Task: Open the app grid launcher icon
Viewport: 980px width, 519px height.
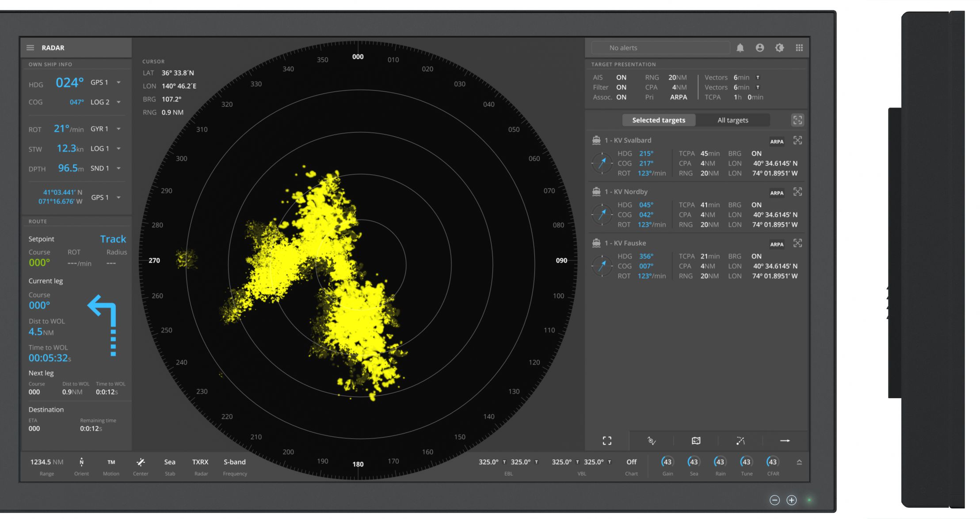Action: click(799, 48)
